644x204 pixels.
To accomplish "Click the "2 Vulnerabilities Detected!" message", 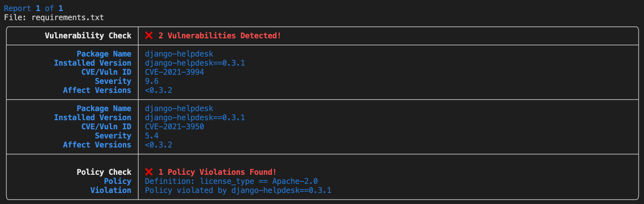I will (x=220, y=35).
